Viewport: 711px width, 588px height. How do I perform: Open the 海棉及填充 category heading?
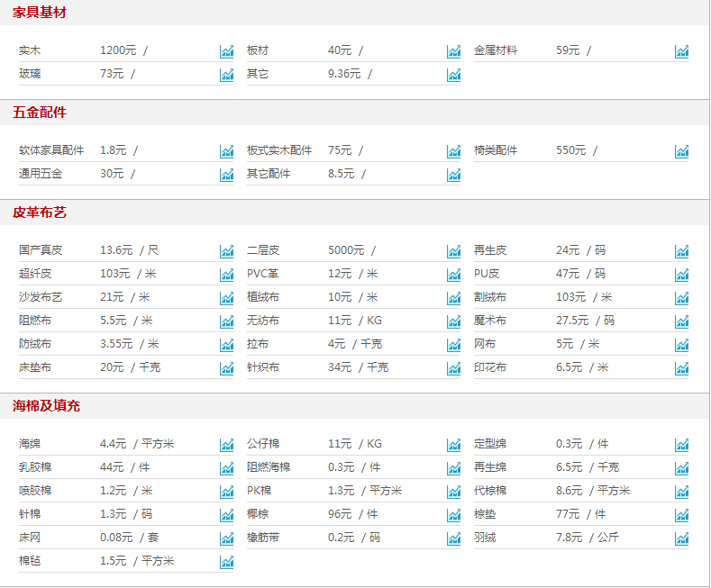coord(46,406)
